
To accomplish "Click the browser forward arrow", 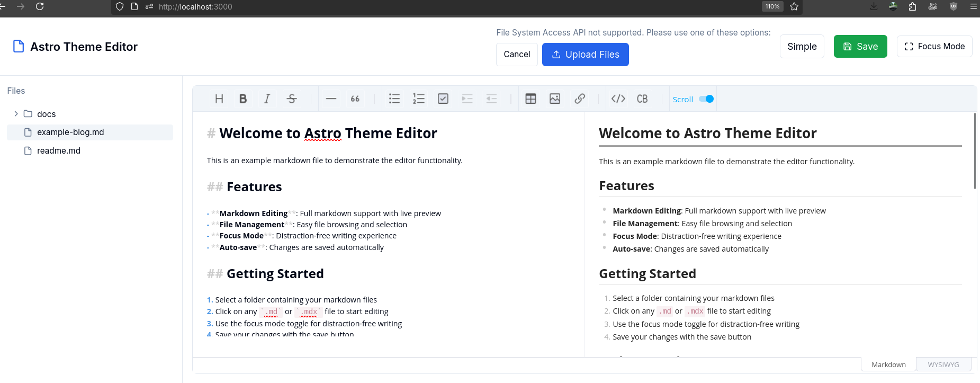I will point(21,6).
